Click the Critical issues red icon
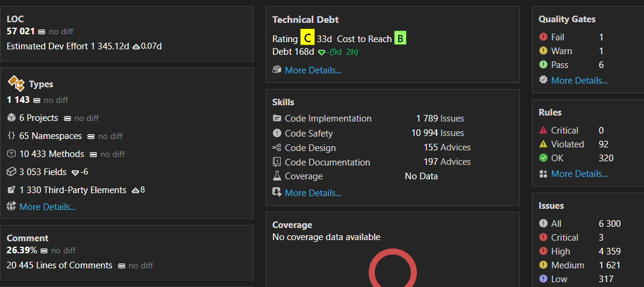644x287 pixels. pyautogui.click(x=543, y=238)
